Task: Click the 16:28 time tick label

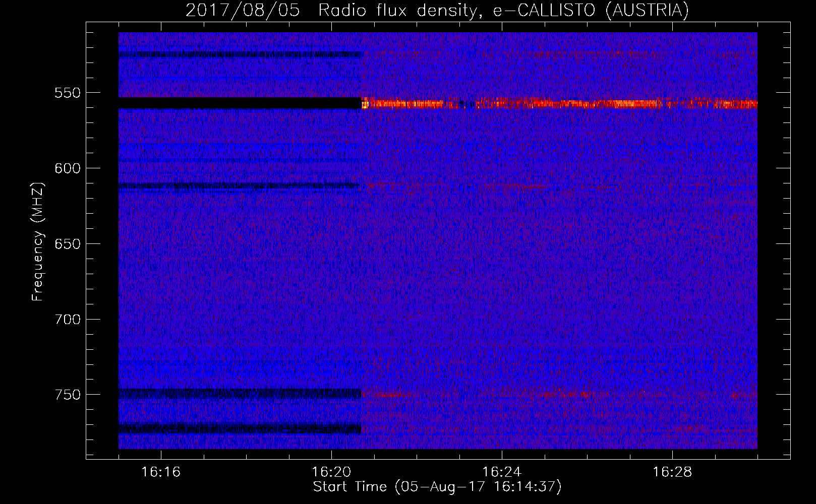Action: (672, 472)
